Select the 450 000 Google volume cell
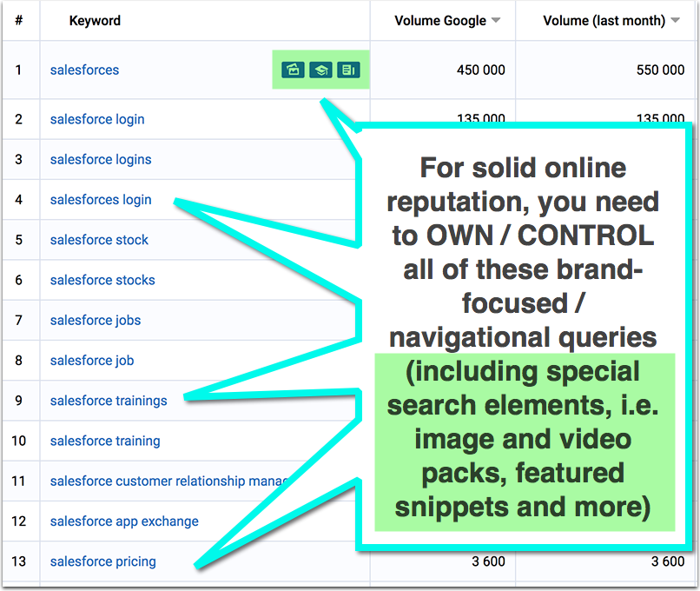This screenshot has width=700, height=591. tap(481, 70)
